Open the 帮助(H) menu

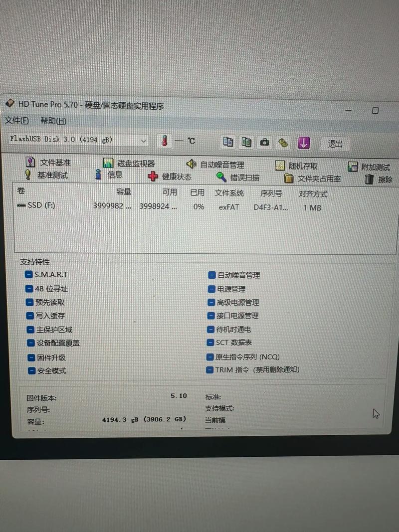click(53, 121)
